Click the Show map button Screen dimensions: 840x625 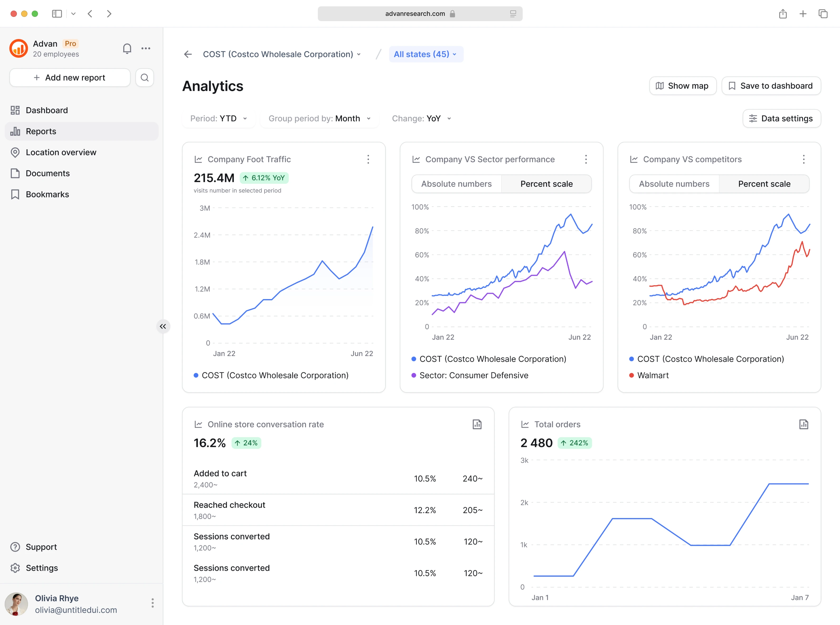(x=682, y=86)
